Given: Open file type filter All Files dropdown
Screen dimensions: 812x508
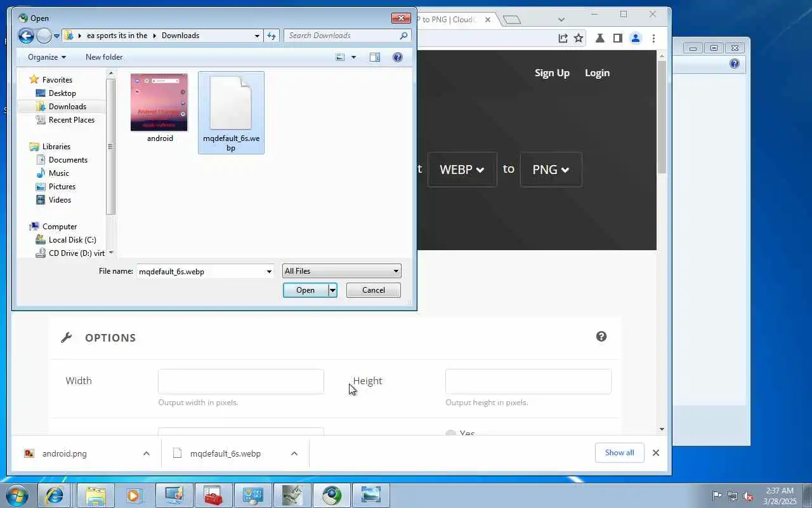Looking at the screenshot, I should 341,271.
